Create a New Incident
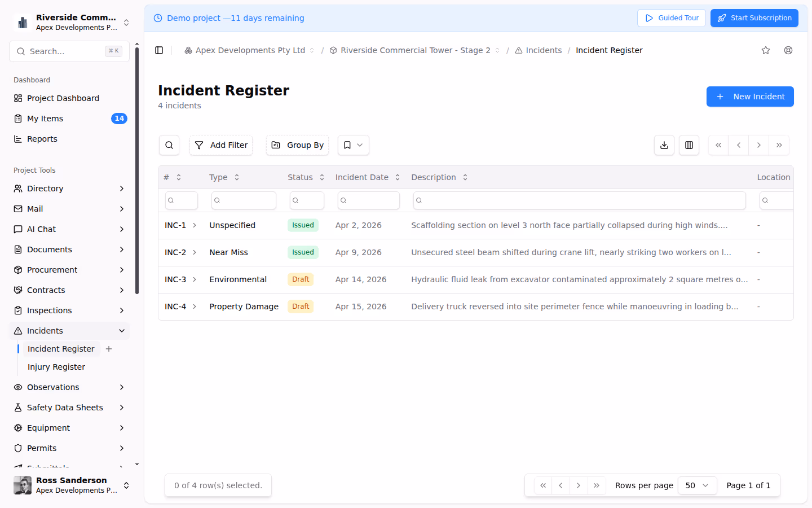 coord(750,96)
